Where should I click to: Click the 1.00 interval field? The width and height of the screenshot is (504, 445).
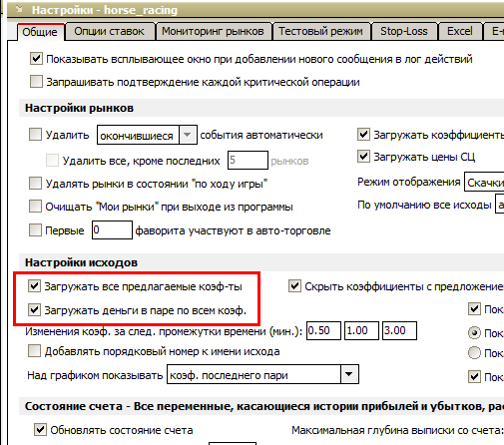[361, 330]
